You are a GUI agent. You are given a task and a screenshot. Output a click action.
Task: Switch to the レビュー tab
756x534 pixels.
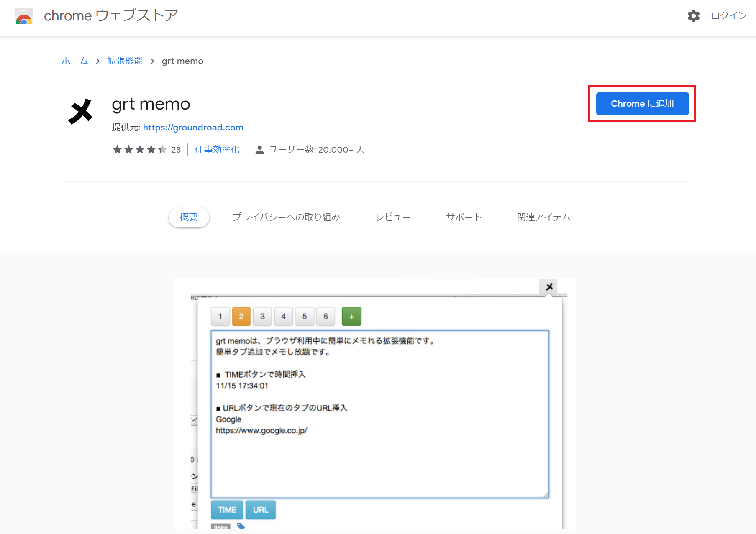click(393, 217)
